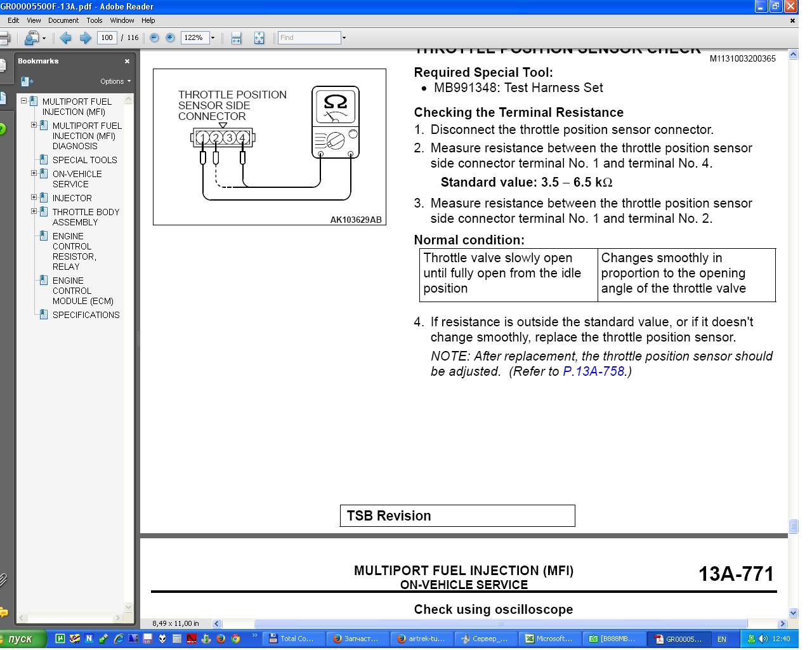812x650 pixels.
Task: Expand the ON-VEHICLE SERVICE bookmark
Action: pyautogui.click(x=34, y=173)
